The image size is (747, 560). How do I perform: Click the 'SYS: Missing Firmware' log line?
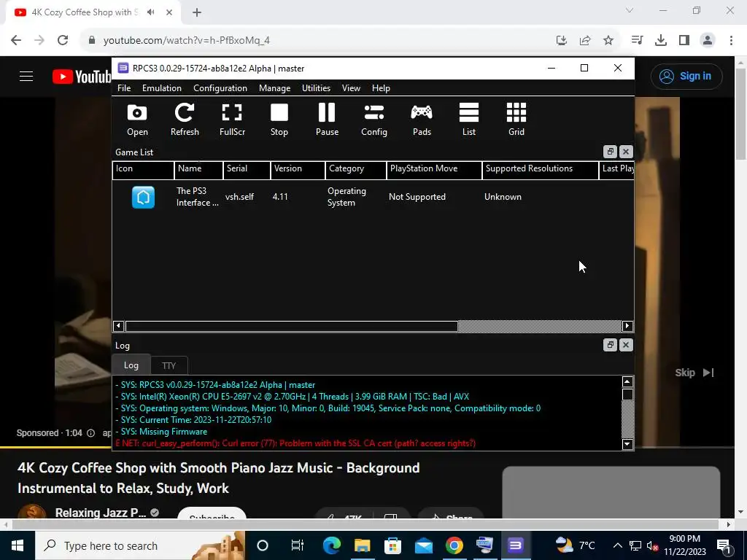click(x=161, y=432)
